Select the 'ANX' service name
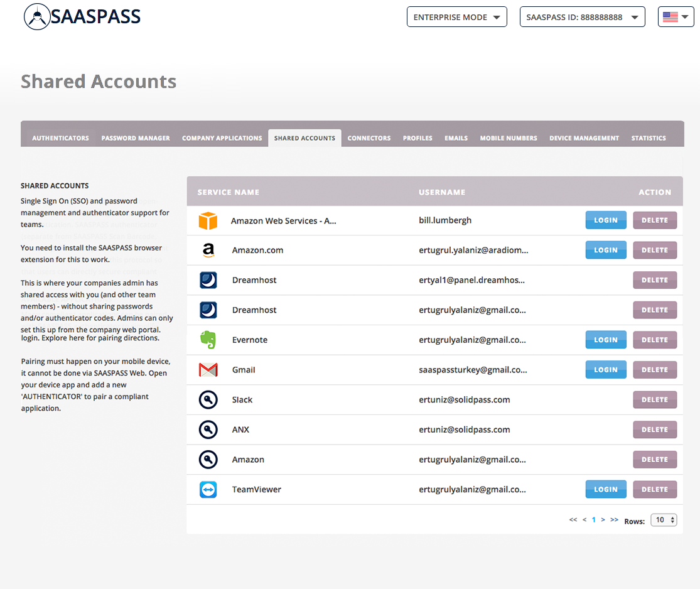Viewport: 700px width, 589px height. pyautogui.click(x=240, y=430)
